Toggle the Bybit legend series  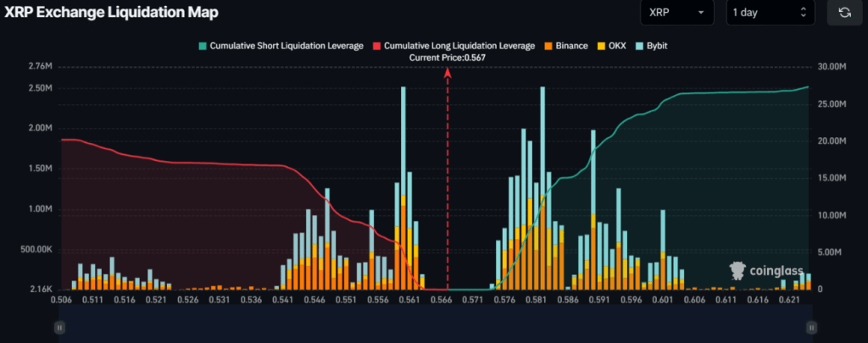(x=651, y=46)
